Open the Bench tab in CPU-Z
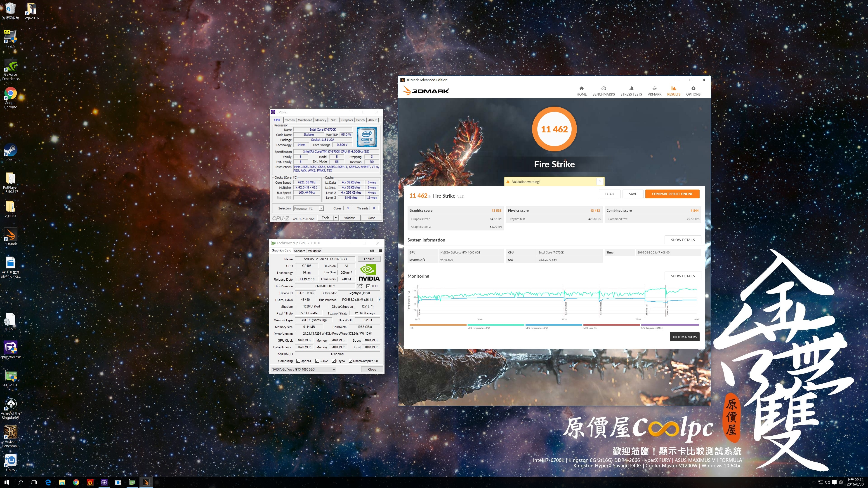 pos(361,120)
